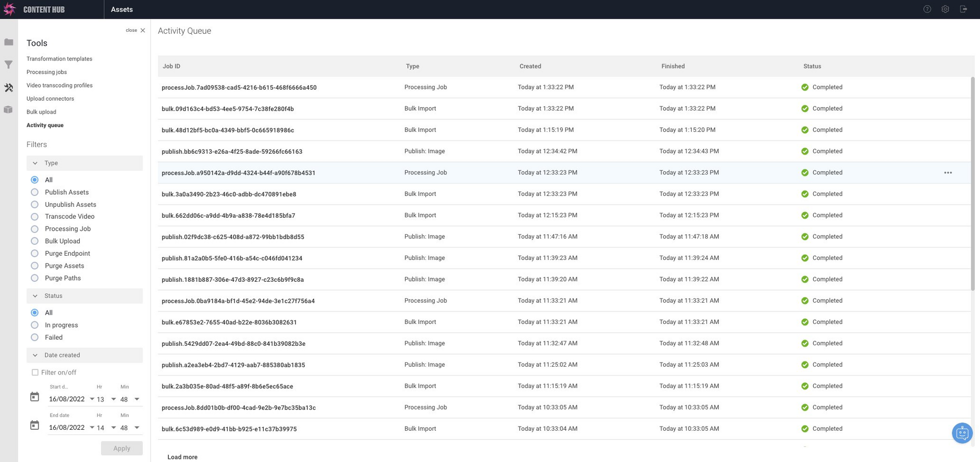Viewport: 980px width, 462px height.
Task: Select Unpublish Assets type filter
Action: [35, 205]
